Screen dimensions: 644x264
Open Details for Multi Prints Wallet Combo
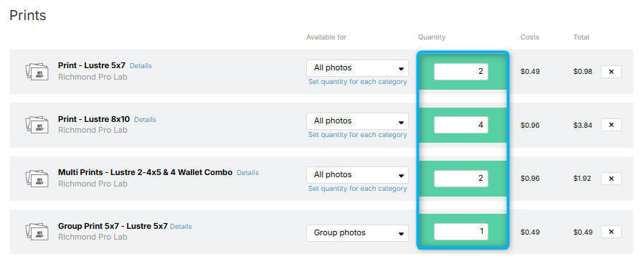(x=247, y=173)
